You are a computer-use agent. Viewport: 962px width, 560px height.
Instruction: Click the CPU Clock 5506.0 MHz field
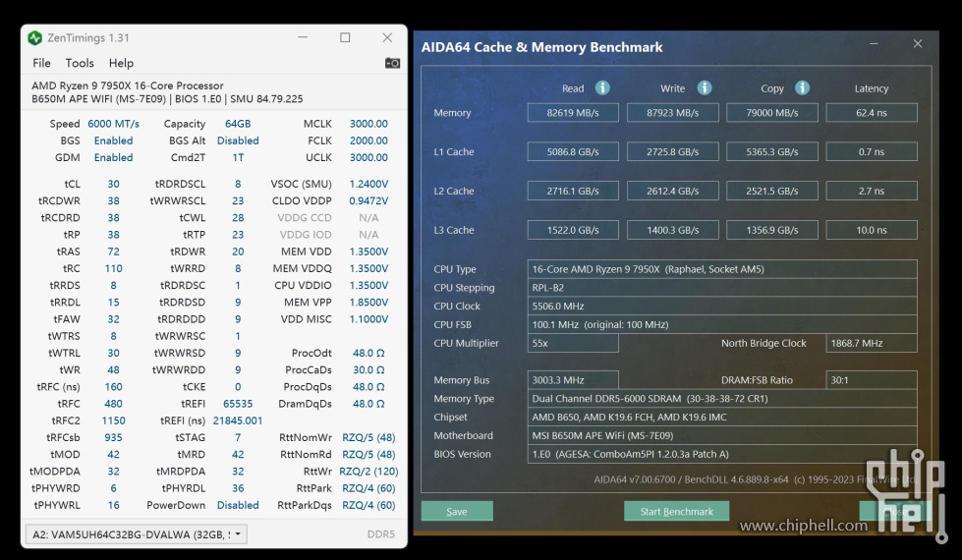click(722, 307)
